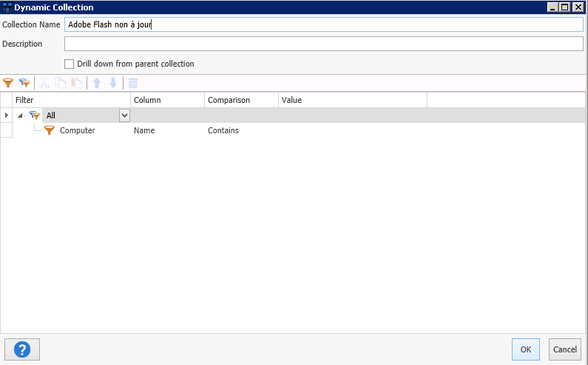Minimize the Dynamic Collection window
588x365 pixels.
(552, 7)
